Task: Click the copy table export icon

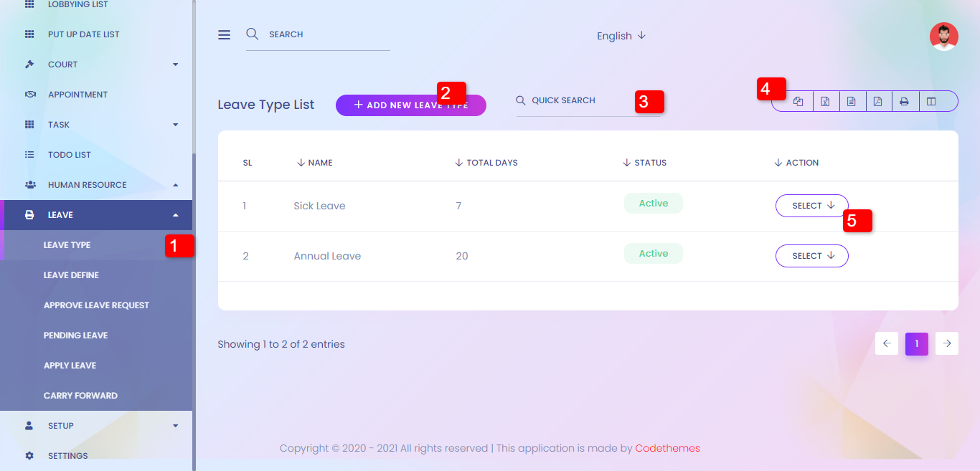Action: click(798, 102)
